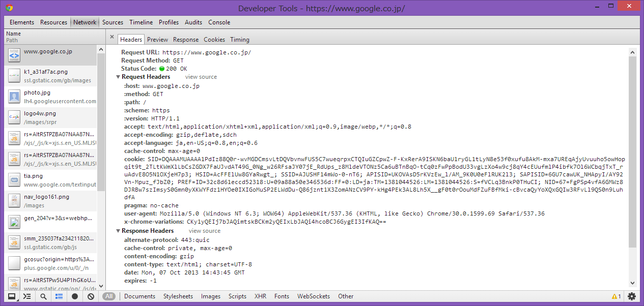
Task: Select the logo4w.png request
Action: click(x=50, y=117)
